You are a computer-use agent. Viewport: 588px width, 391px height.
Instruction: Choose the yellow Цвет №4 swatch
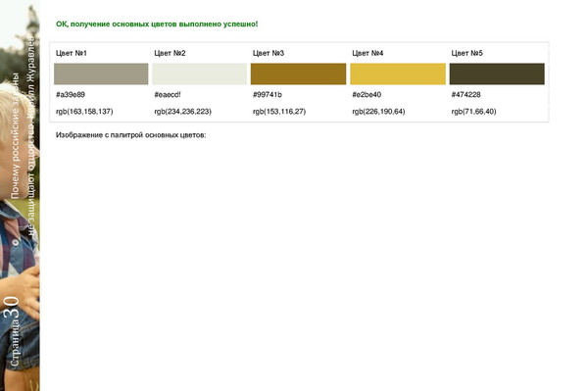pos(398,73)
